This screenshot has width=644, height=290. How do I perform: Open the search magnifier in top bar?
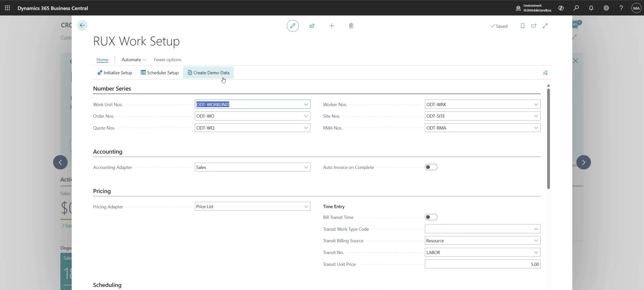[x=576, y=8]
